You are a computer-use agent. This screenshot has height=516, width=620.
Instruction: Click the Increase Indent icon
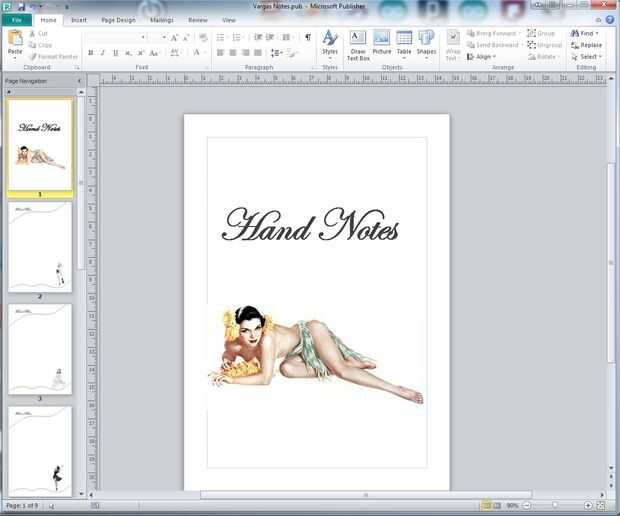pos(270,37)
